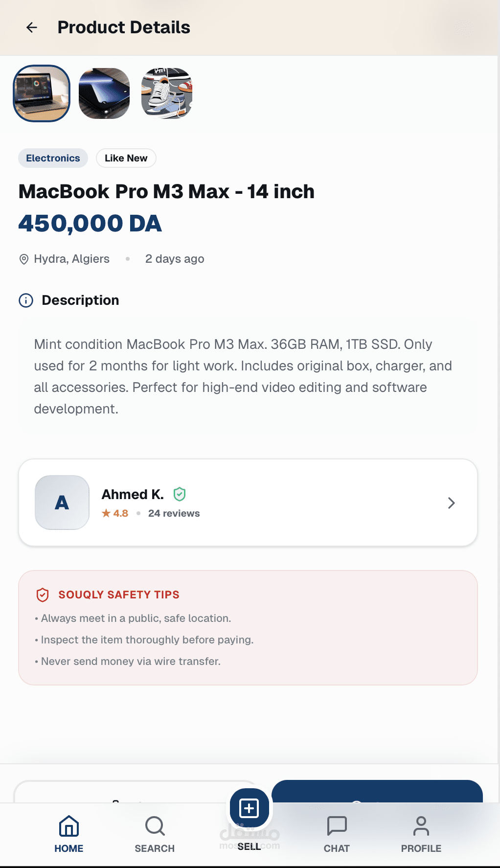Open the 24 reviews link

click(174, 513)
